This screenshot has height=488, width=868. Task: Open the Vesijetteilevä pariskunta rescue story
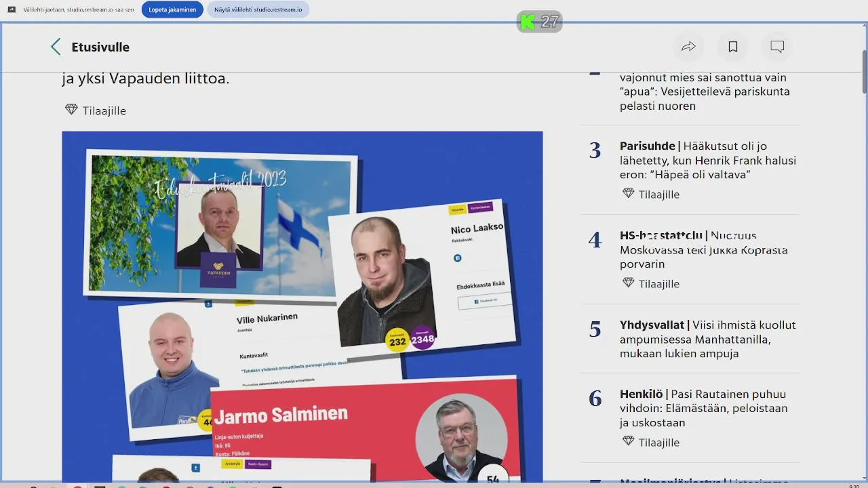coord(705,91)
